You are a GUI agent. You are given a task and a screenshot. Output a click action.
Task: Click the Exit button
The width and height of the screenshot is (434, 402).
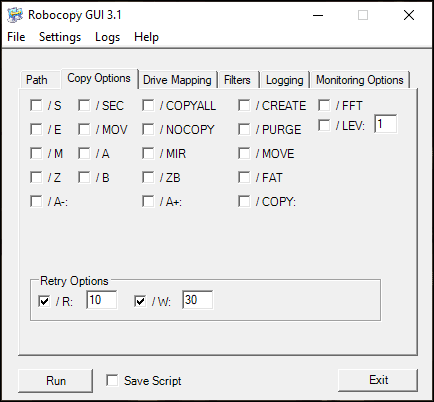[x=378, y=380]
